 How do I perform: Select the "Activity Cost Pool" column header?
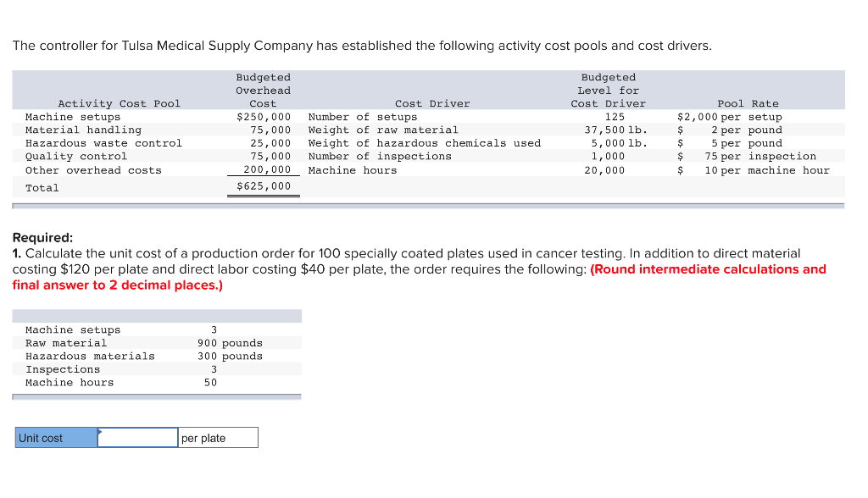[119, 103]
